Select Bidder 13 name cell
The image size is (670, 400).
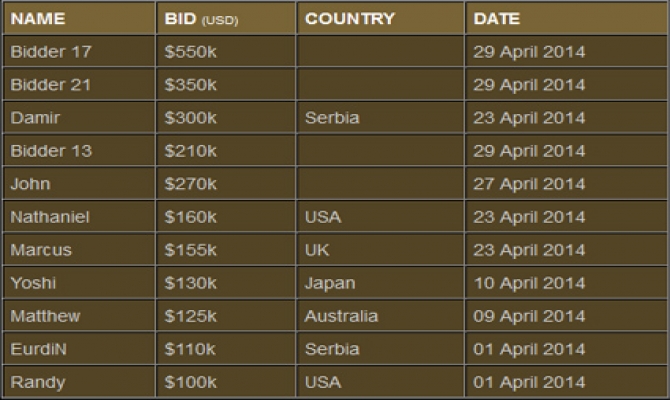tap(50, 151)
